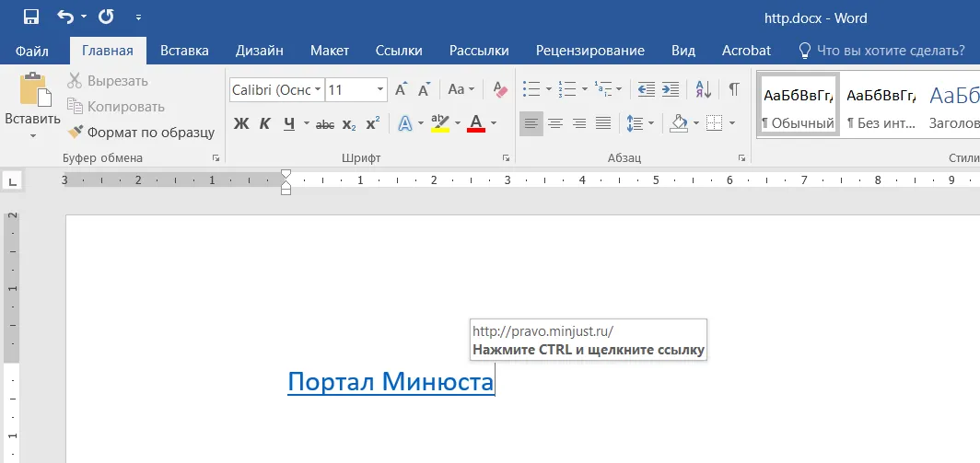Apply the yellow text highlight color
The image size is (980, 463).
click(440, 123)
